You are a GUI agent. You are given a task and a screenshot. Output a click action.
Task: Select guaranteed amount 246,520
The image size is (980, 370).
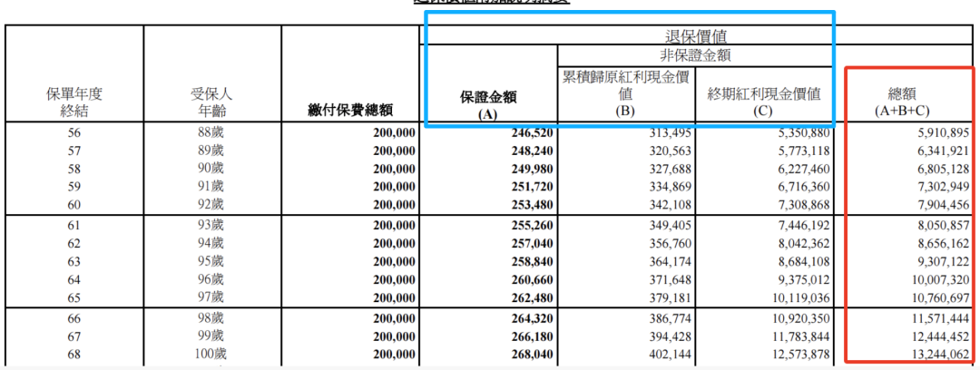[526, 133]
